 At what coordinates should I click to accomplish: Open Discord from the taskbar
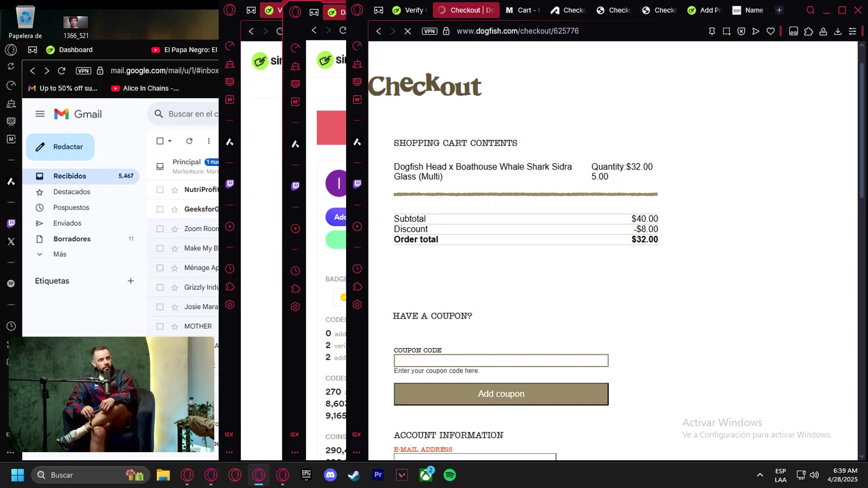coord(330,475)
